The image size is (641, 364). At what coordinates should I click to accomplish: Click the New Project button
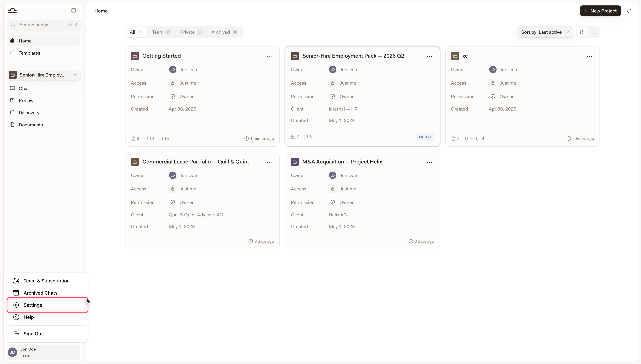[x=600, y=11]
